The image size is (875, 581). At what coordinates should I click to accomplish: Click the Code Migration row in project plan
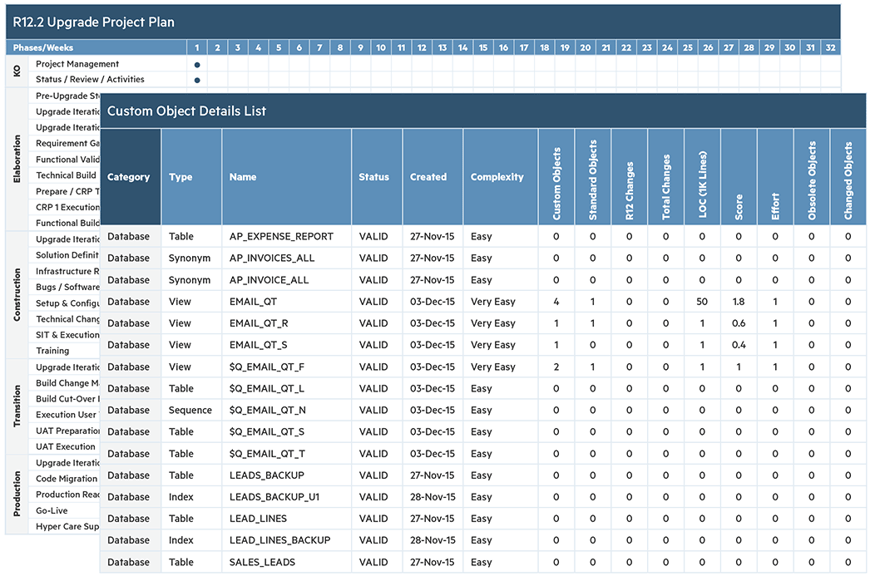tap(67, 479)
